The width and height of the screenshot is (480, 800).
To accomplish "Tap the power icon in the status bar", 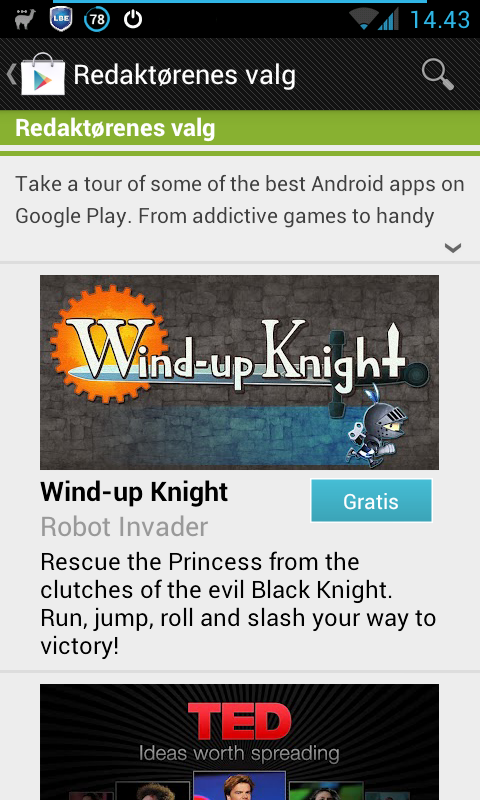I will point(133,19).
